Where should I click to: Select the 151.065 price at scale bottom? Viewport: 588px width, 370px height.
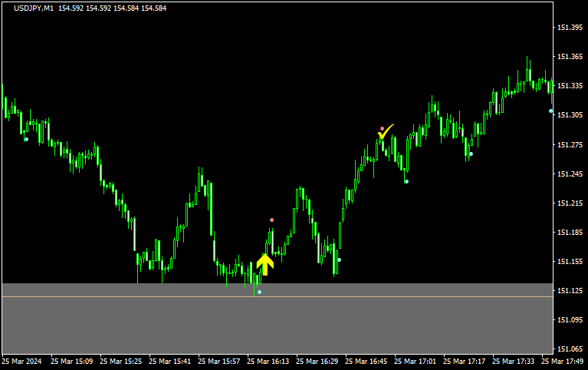(570, 349)
